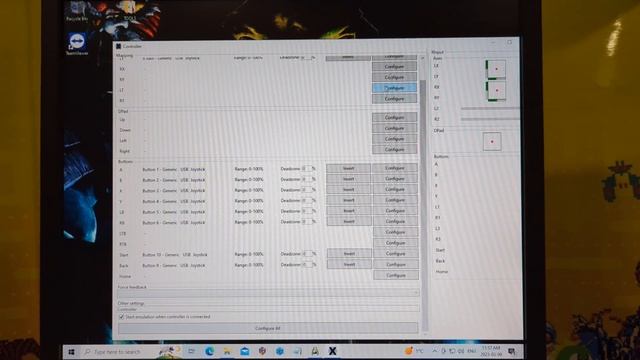Open the Recycle Bin desktop icon
The image size is (640, 360).
click(x=77, y=11)
